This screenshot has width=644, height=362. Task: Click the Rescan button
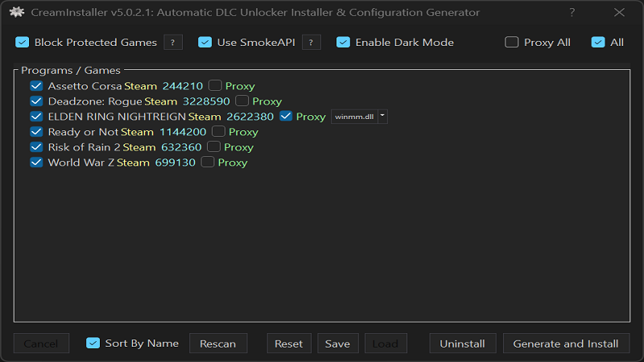(218, 343)
